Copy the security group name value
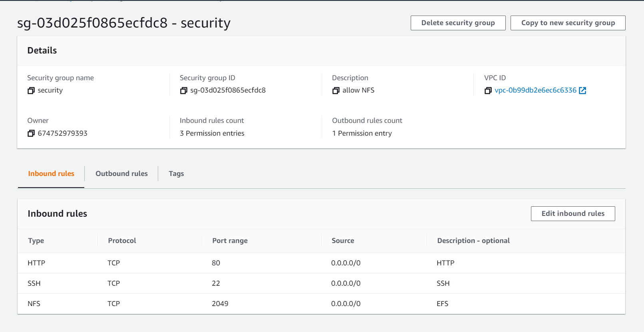This screenshot has width=644, height=332. (31, 91)
